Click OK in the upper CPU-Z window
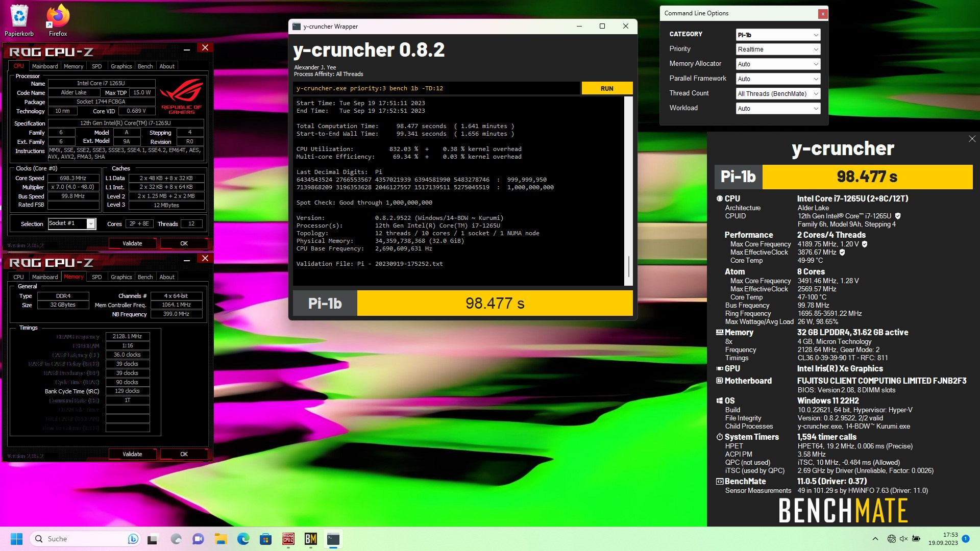980x551 pixels. (x=184, y=243)
